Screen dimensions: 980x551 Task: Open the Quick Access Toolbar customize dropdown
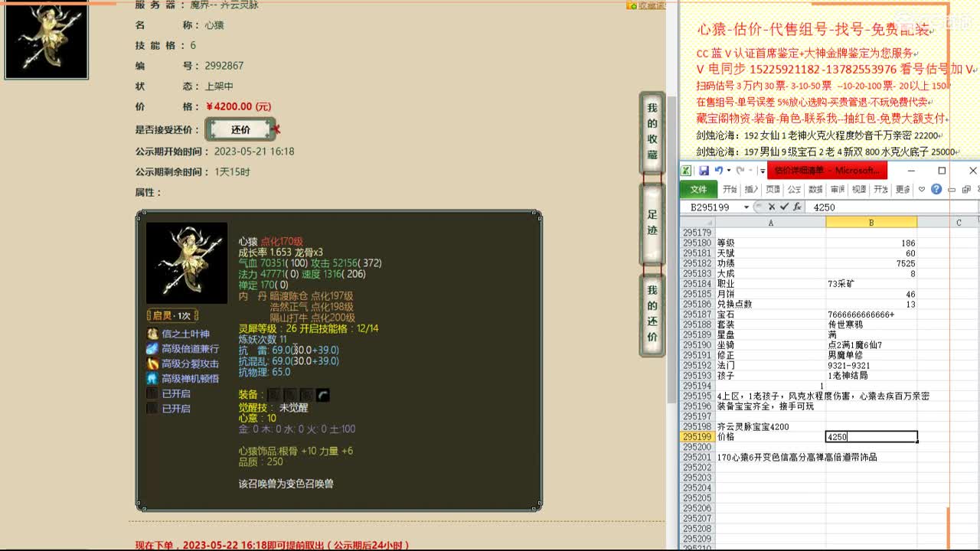[x=763, y=171]
